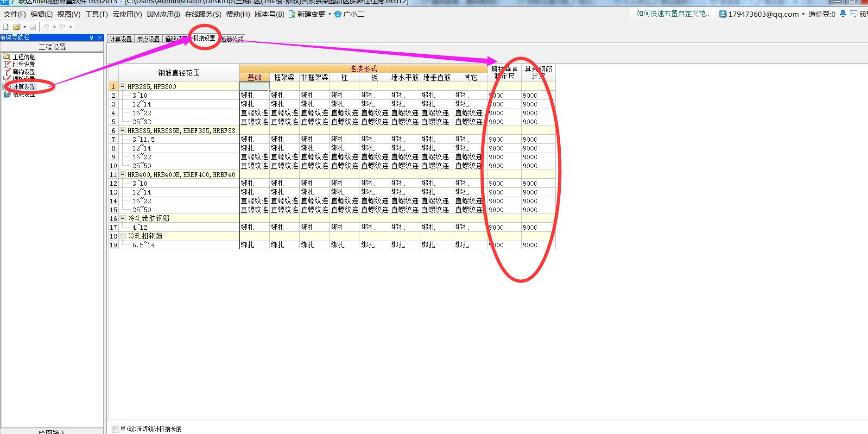Screen dimensions: 868x434
Task: Toggle 单(双)面焊统计搭接长度 checkbox
Action: pyautogui.click(x=115, y=429)
